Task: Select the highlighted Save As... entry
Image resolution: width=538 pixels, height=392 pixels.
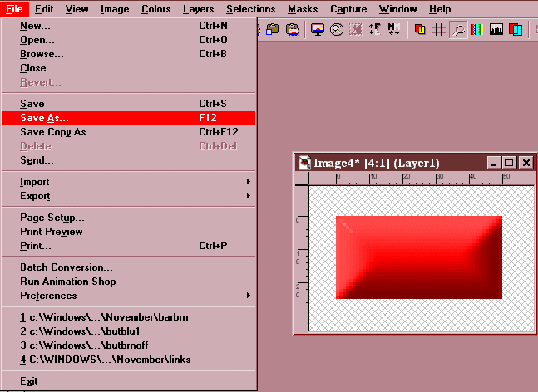Action: click(129, 118)
